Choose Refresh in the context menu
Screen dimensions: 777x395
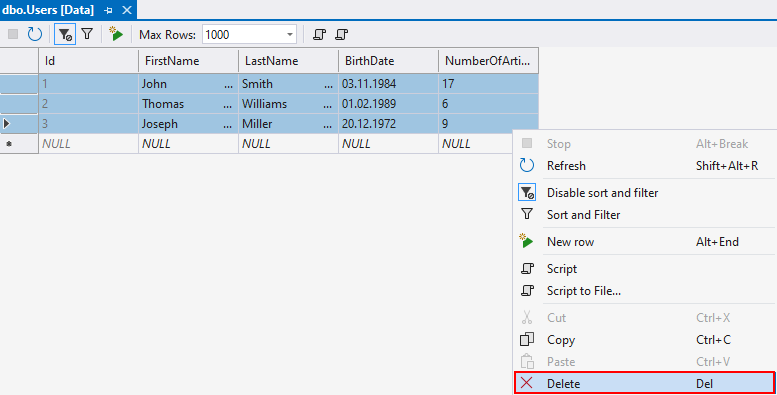pyautogui.click(x=644, y=166)
